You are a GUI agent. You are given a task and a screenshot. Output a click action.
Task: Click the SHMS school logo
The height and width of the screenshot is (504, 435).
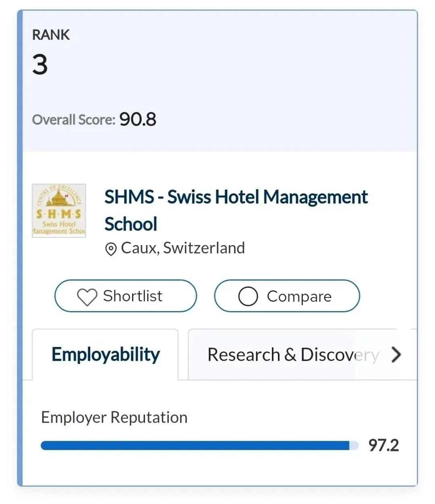(59, 211)
